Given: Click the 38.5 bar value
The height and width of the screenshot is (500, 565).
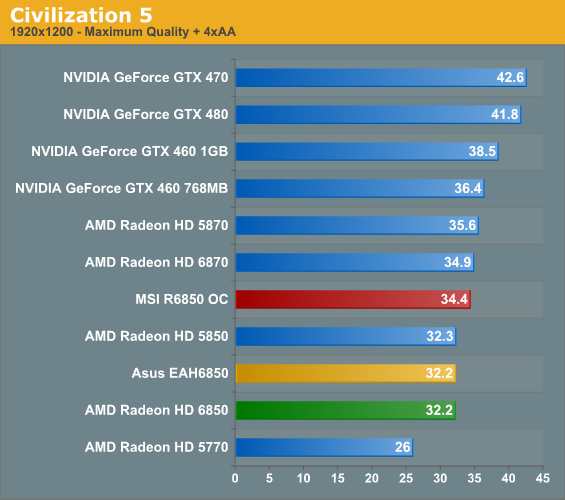Looking at the screenshot, I should 482,151.
